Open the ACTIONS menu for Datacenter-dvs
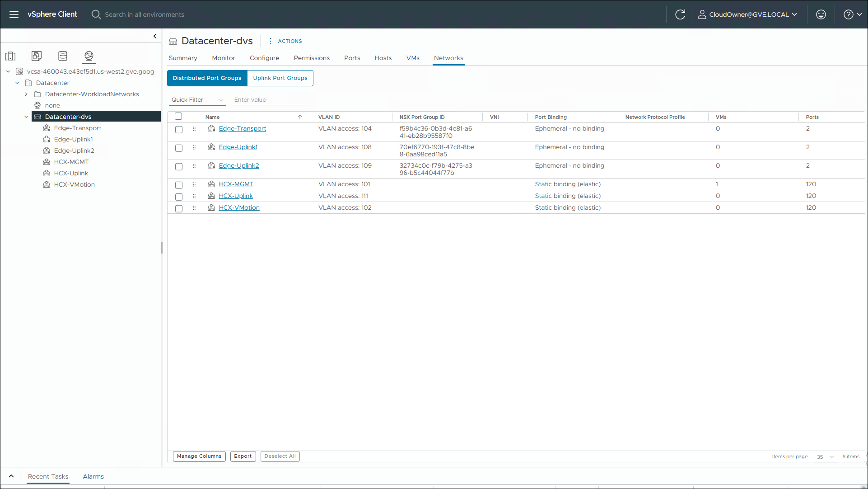This screenshot has width=868, height=489. pyautogui.click(x=285, y=41)
